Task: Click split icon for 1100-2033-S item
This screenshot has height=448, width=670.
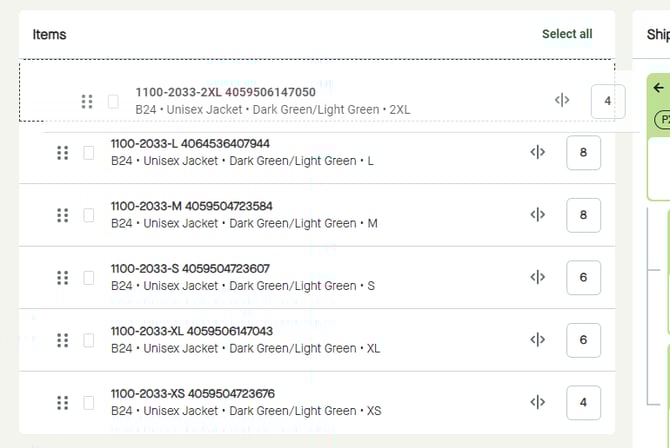Action: pos(538,277)
